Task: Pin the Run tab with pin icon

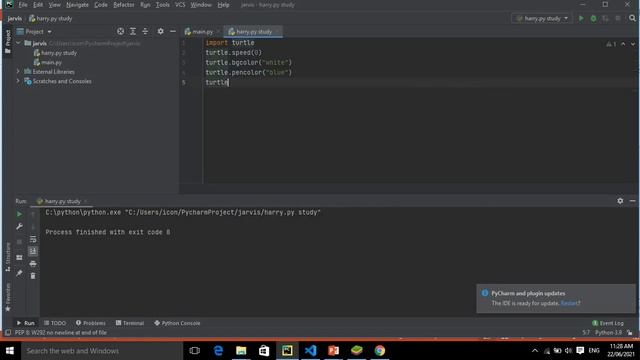Action: pyautogui.click(x=19, y=273)
